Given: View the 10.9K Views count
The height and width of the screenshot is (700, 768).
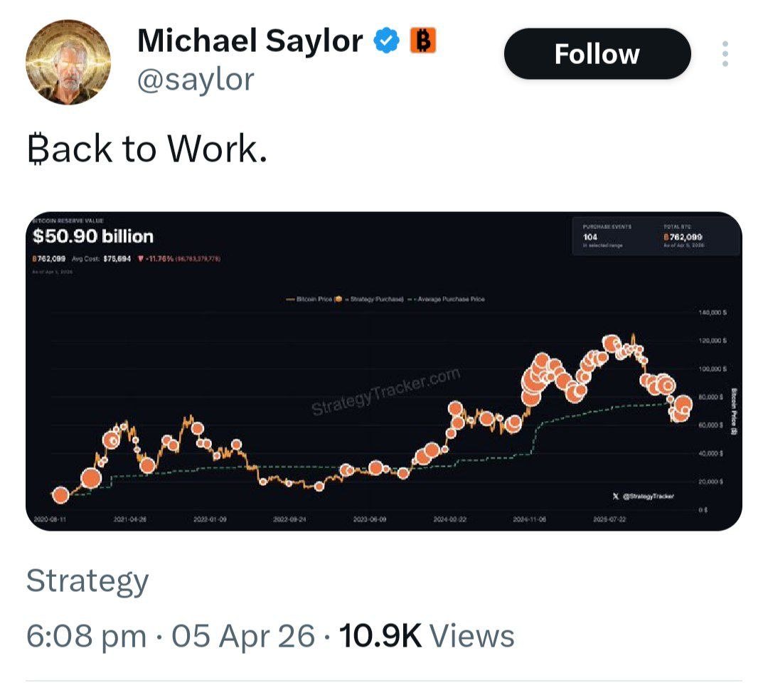Looking at the screenshot, I should point(427,635).
